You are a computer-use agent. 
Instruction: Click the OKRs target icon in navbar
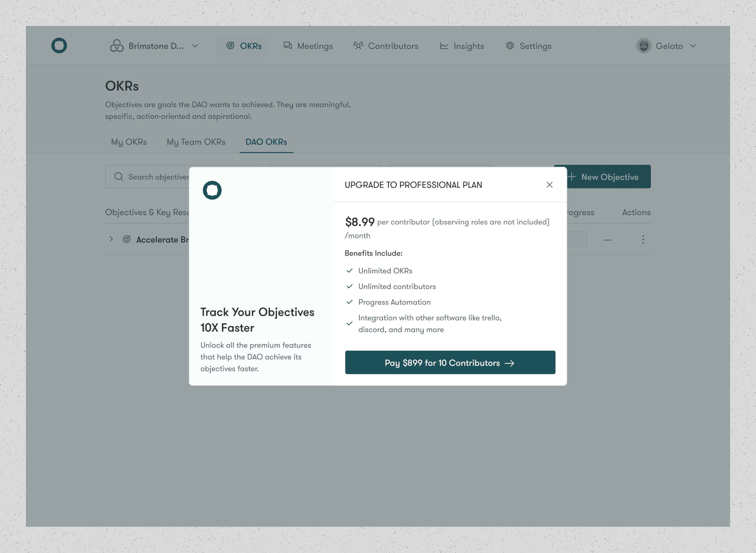230,46
